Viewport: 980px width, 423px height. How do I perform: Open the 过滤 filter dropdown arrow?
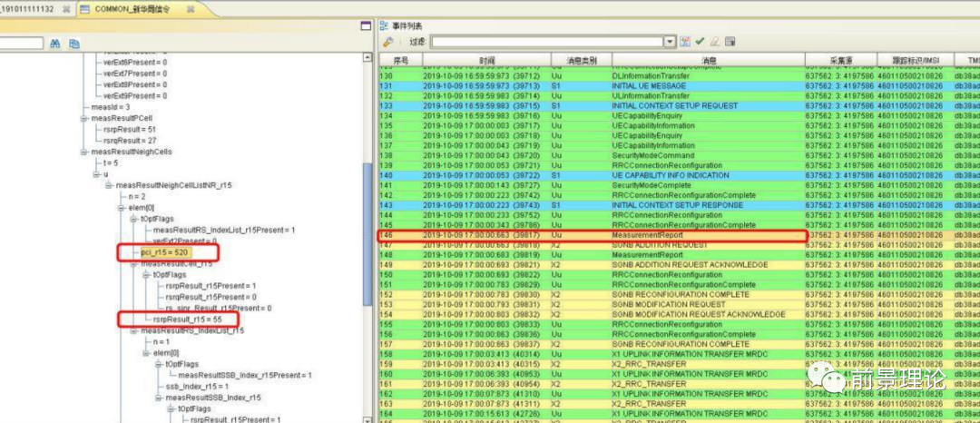click(x=670, y=42)
